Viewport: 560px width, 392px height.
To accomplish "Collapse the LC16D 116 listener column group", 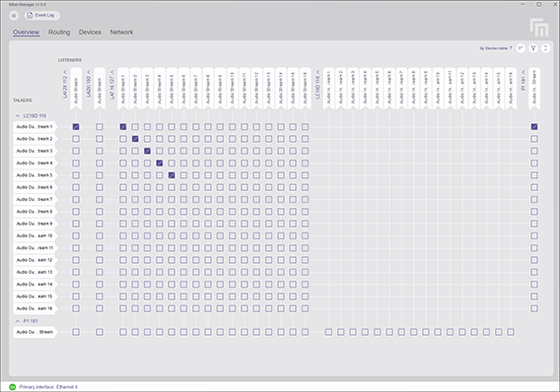I will click(x=317, y=72).
